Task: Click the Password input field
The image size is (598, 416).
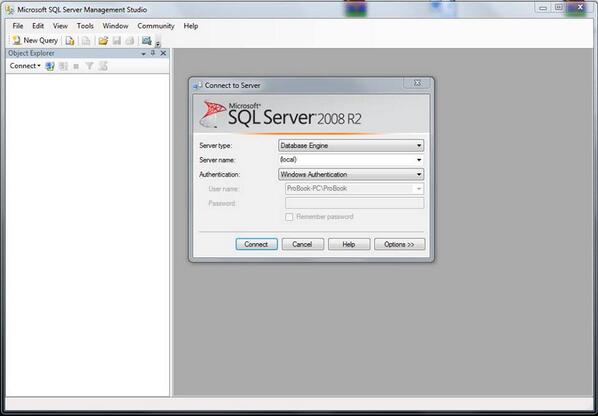Action: (354, 203)
